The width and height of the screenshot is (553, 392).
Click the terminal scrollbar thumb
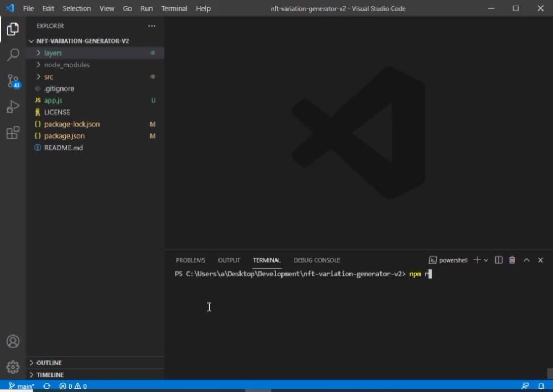click(550, 373)
